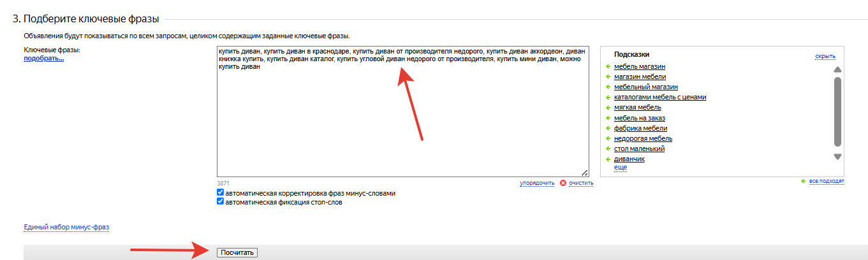The height and width of the screenshot is (260, 868).
Task: Pick the 'фабрика мебели' suggestion
Action: (641, 128)
